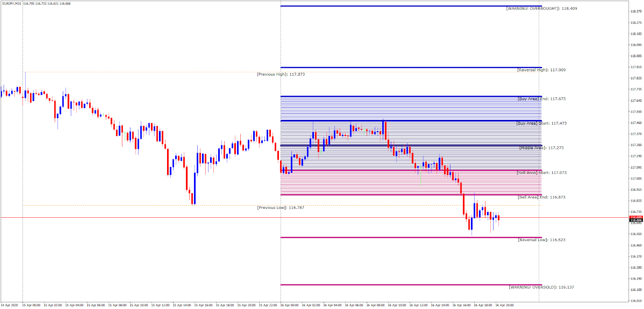Click price axis value 116.190
Viewport: 644px width, 309px height.
[x=636, y=279]
